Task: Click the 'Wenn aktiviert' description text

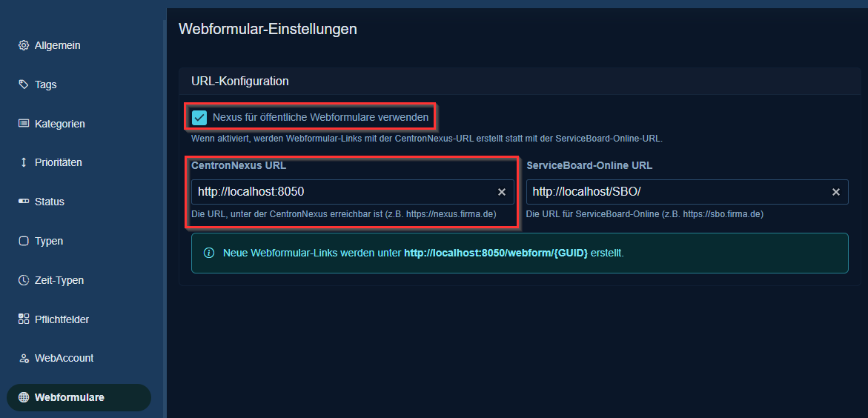Action: coord(427,139)
